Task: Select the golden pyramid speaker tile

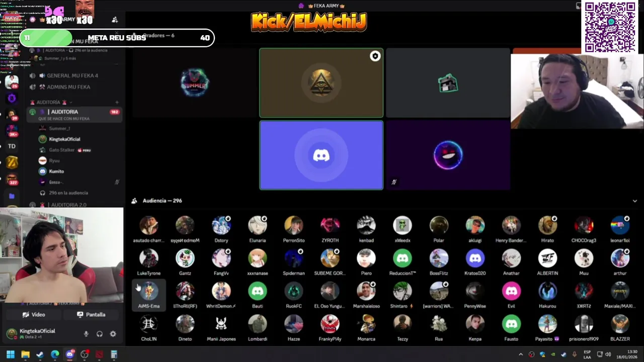Action: [321, 83]
